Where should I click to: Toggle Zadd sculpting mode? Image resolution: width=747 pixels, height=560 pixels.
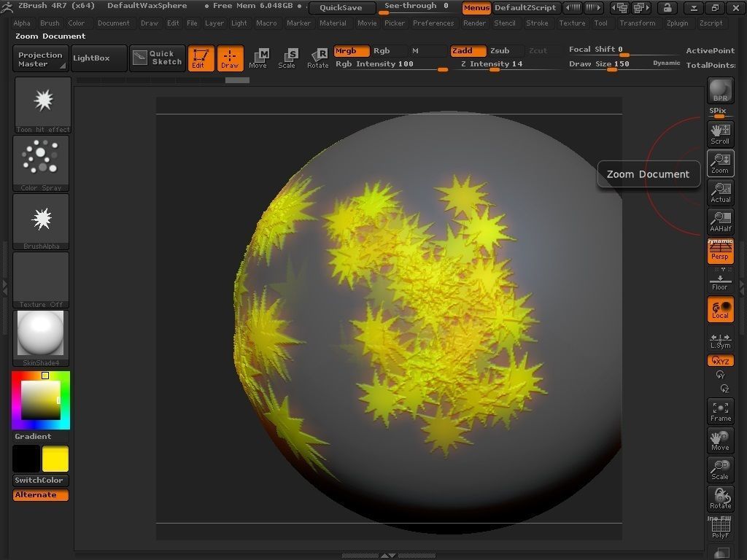tap(468, 50)
